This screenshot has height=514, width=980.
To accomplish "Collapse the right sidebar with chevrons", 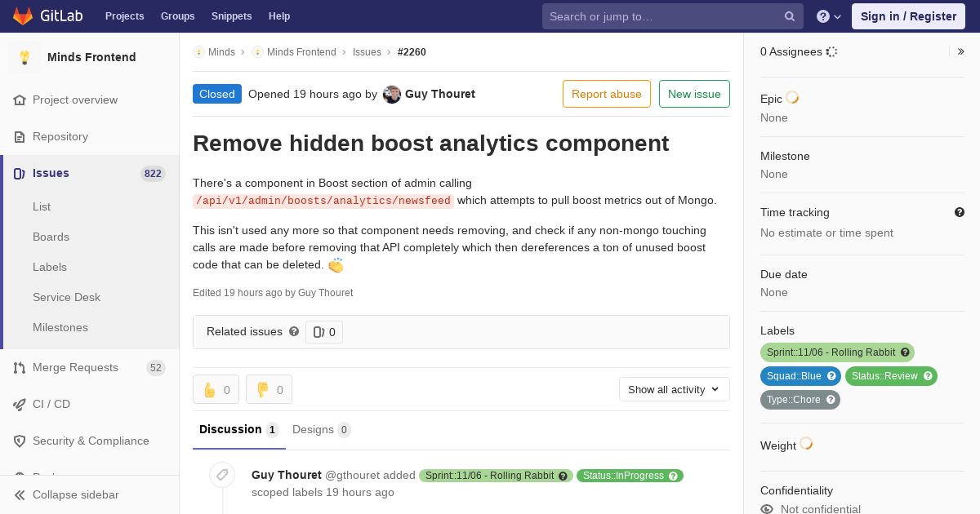I will [961, 51].
